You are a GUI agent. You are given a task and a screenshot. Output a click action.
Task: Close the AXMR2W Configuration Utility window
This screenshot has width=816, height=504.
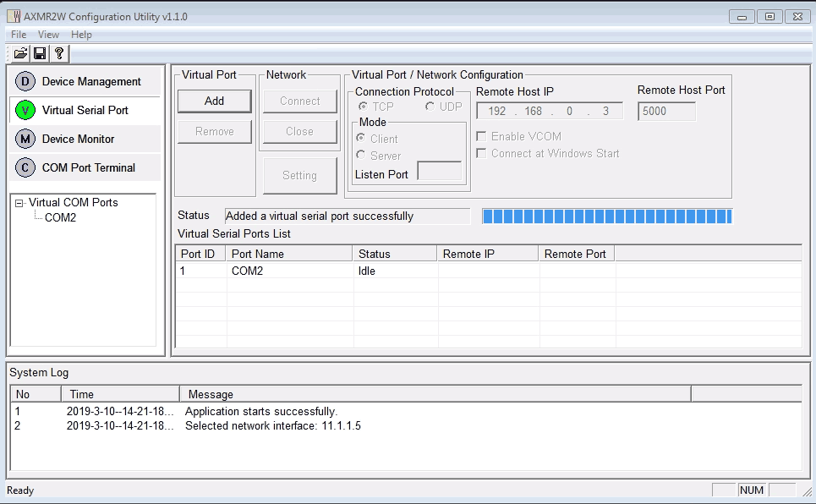tap(797, 17)
